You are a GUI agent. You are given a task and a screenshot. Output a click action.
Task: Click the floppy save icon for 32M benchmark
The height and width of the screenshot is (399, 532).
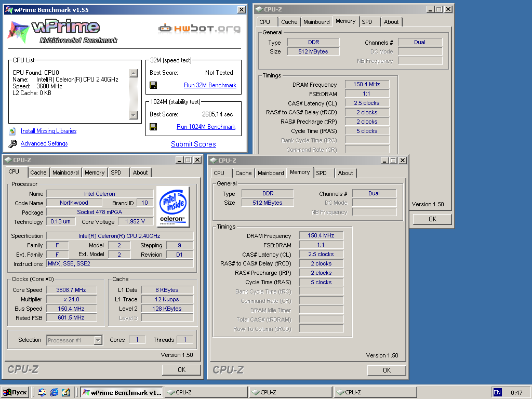point(153,85)
